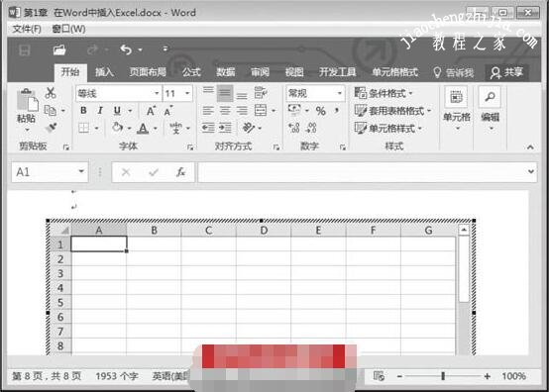Apply Percent style
Image resolution: width=549 pixels, height=392 pixels.
pyautogui.click(x=320, y=111)
